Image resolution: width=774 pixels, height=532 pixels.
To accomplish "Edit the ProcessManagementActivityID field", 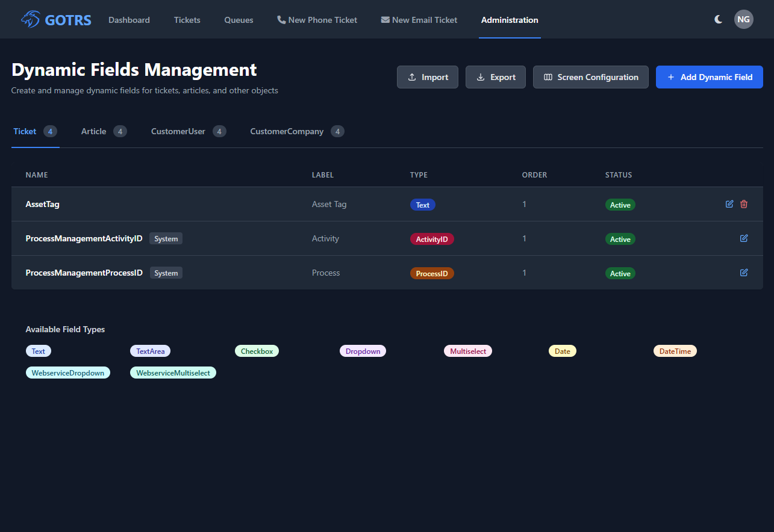I will pyautogui.click(x=744, y=238).
